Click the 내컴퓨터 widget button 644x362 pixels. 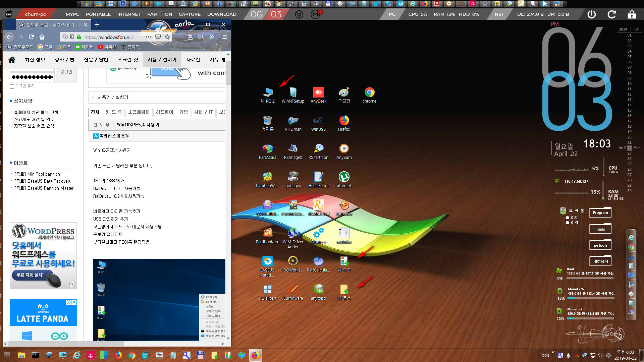coord(600,261)
